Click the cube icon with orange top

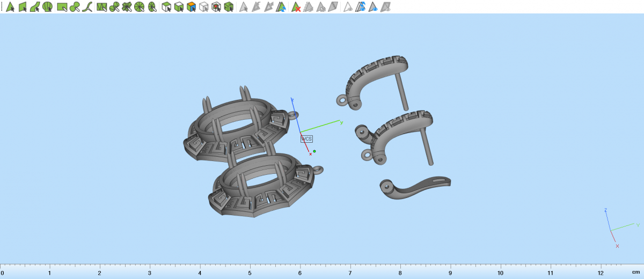(x=191, y=7)
